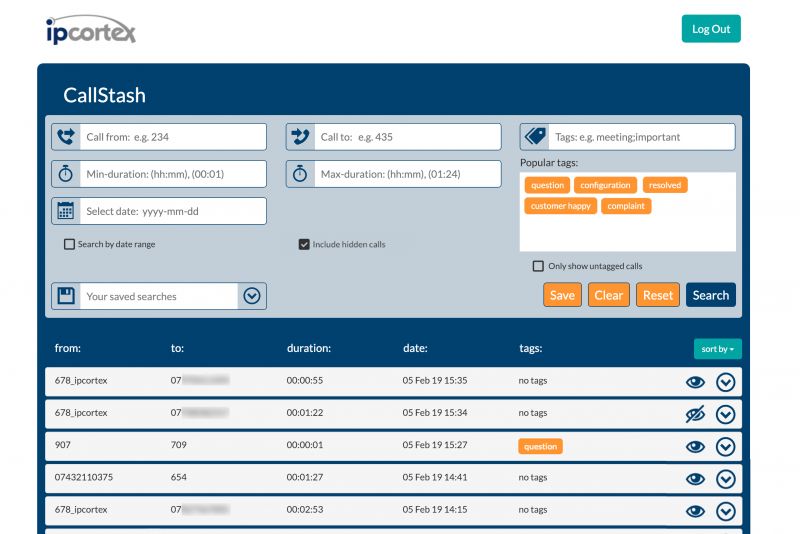Click the Max-duration stopwatch icon

click(300, 174)
